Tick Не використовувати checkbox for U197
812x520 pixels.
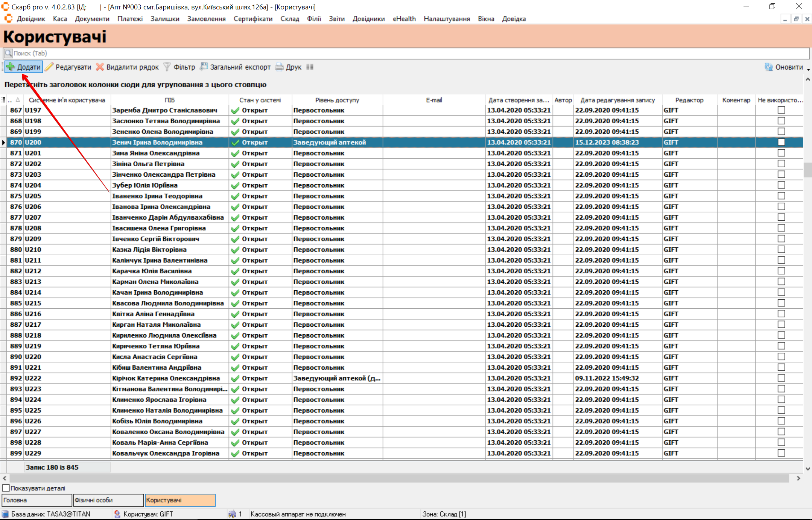(x=781, y=110)
